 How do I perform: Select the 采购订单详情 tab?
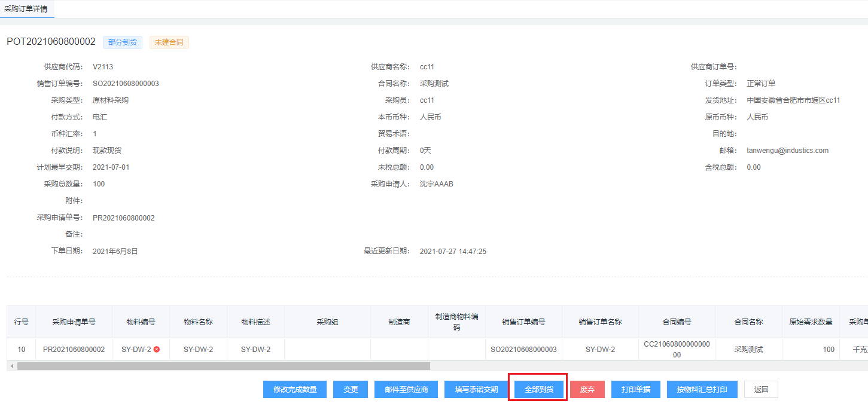[x=26, y=9]
